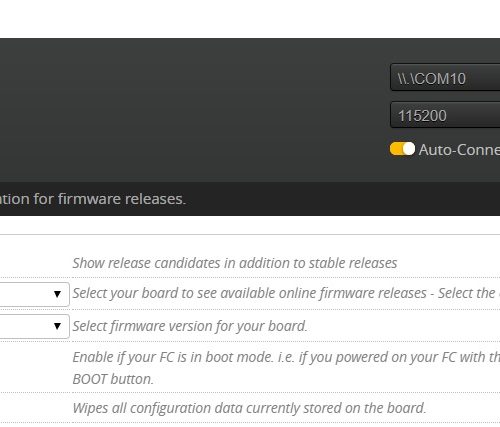This screenshot has height=427, width=500.
Task: Click the 'BOOT button.' text line
Action: [113, 379]
